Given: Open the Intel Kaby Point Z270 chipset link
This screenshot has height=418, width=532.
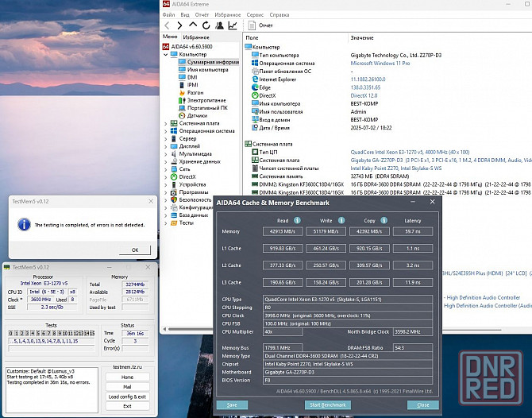Looking at the screenshot, I should coord(395,168).
